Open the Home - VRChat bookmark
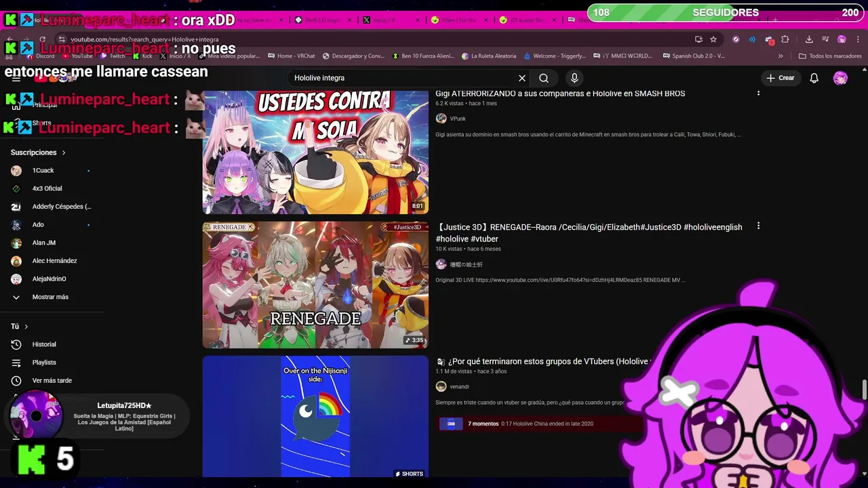The height and width of the screenshot is (488, 868). point(292,56)
